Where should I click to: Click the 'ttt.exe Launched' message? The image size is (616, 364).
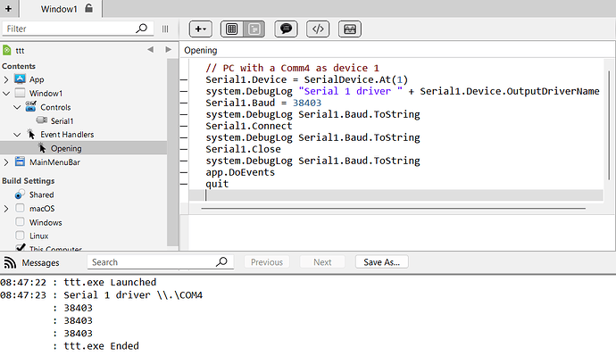tap(110, 282)
